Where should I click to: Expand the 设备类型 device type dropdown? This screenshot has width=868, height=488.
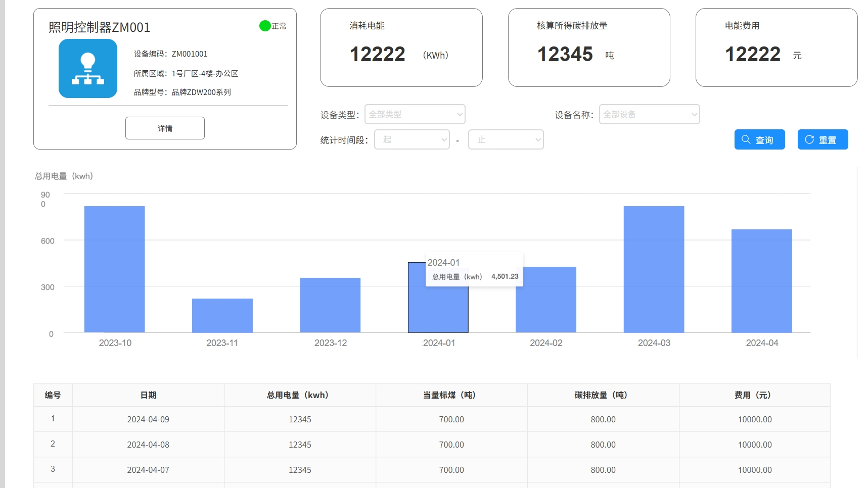pyautogui.click(x=415, y=114)
